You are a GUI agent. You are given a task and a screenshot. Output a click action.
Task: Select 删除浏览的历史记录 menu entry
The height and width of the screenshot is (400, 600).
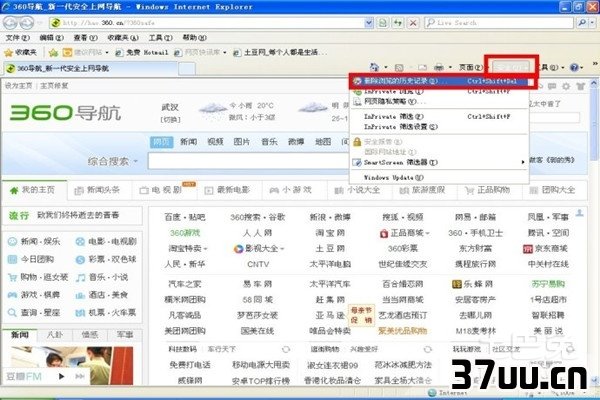point(439,81)
